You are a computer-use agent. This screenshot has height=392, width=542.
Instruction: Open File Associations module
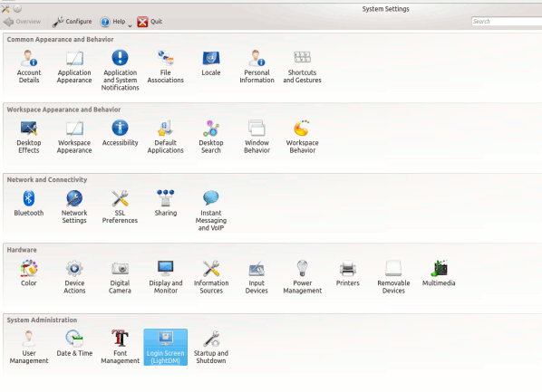166,66
